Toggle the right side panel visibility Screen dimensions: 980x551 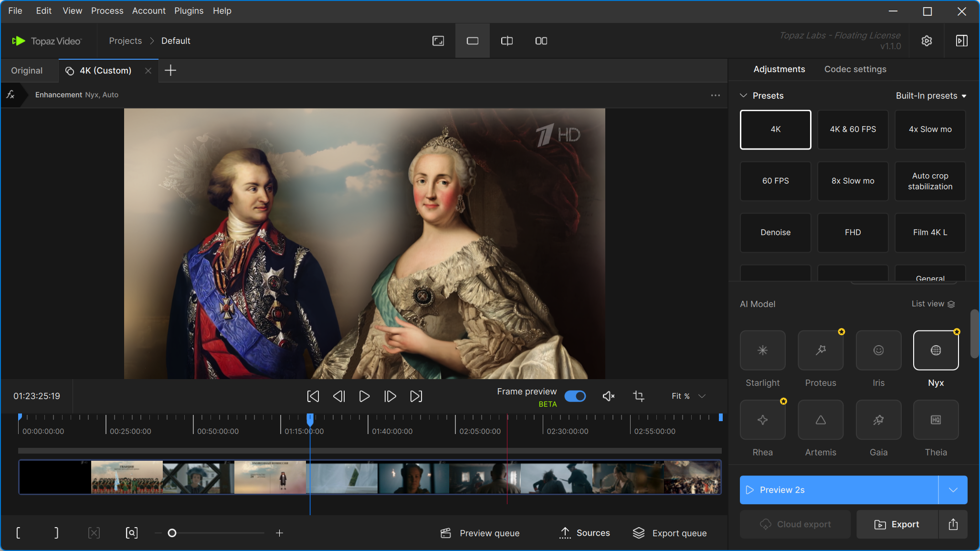click(961, 41)
